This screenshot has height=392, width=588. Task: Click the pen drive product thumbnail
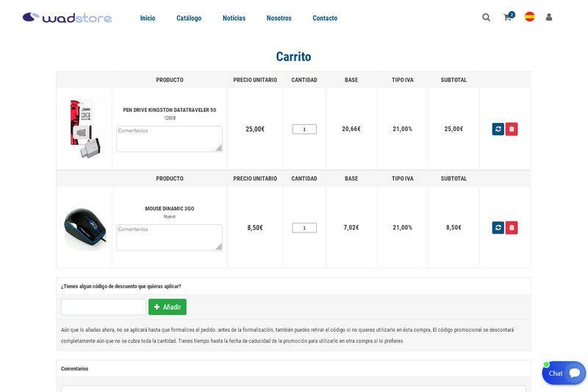point(85,129)
